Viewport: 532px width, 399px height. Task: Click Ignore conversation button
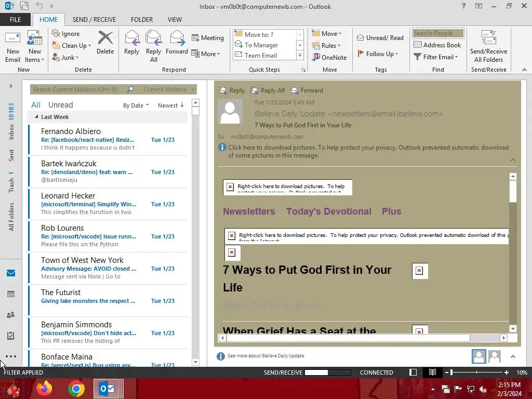click(x=66, y=34)
